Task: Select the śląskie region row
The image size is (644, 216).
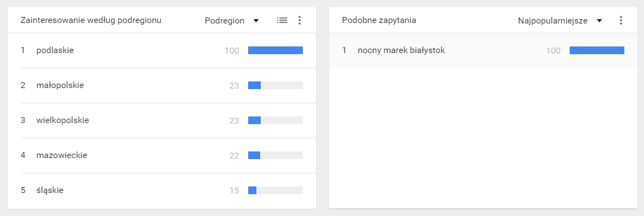Action: [x=162, y=190]
